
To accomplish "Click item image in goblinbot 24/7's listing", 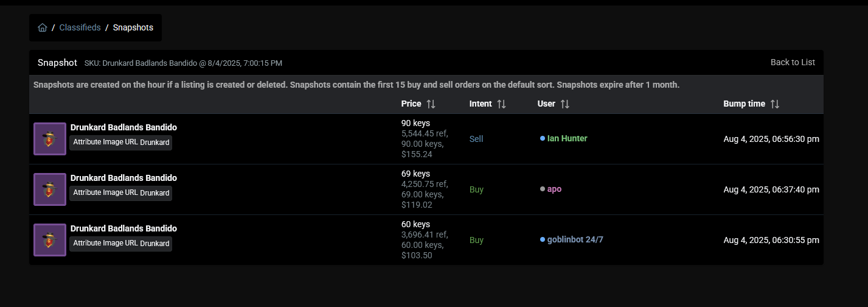I will point(50,240).
